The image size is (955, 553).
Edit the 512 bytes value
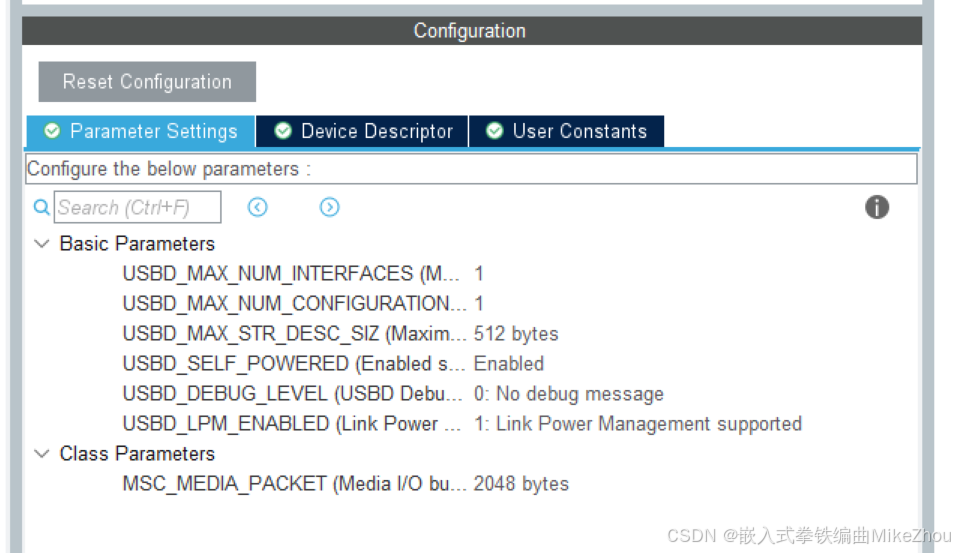click(516, 334)
